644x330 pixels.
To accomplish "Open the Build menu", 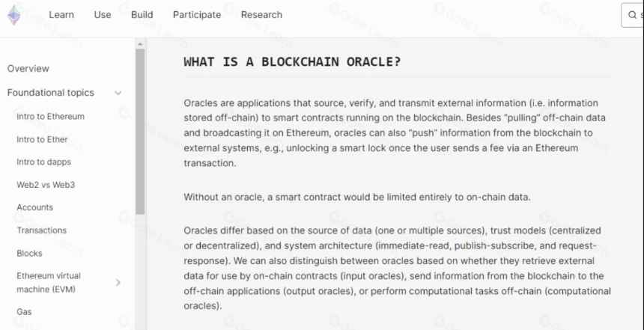I will pyautogui.click(x=142, y=15).
